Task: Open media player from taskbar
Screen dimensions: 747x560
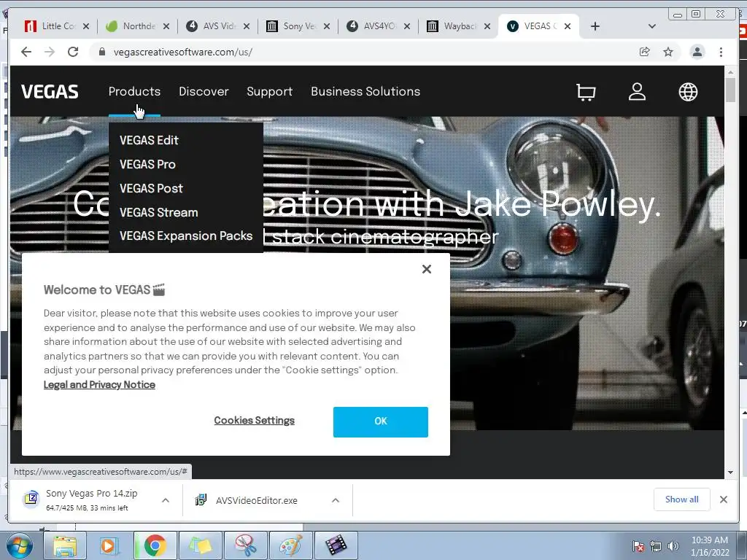Action: 109,545
